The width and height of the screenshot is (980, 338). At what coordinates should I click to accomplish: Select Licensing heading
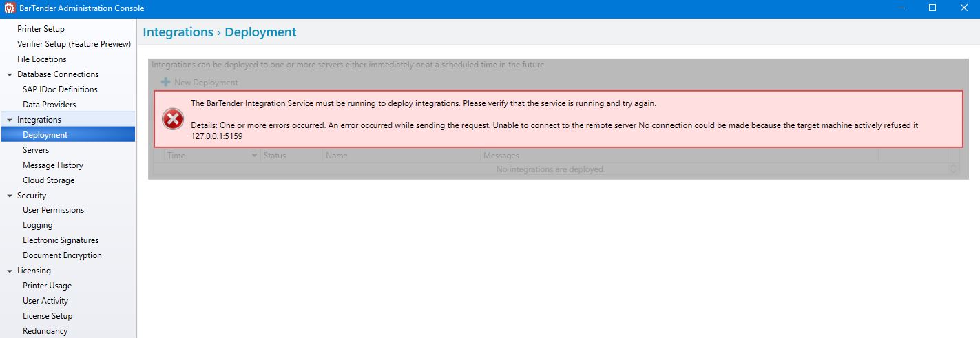[x=34, y=271]
